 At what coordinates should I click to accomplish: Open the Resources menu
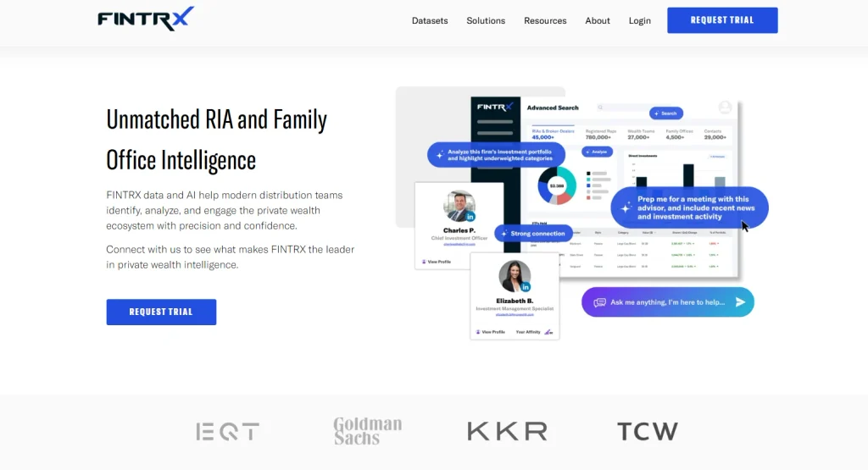545,20
